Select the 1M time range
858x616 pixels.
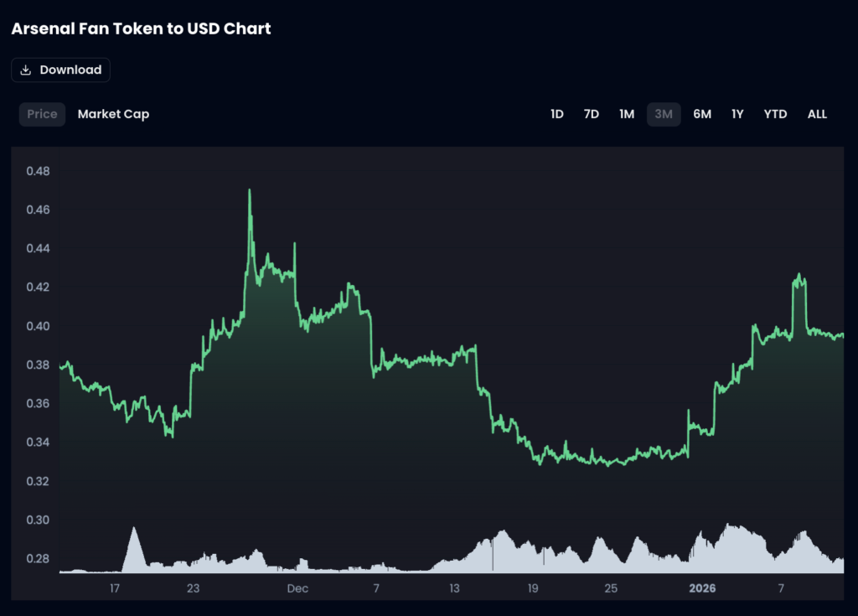point(627,114)
